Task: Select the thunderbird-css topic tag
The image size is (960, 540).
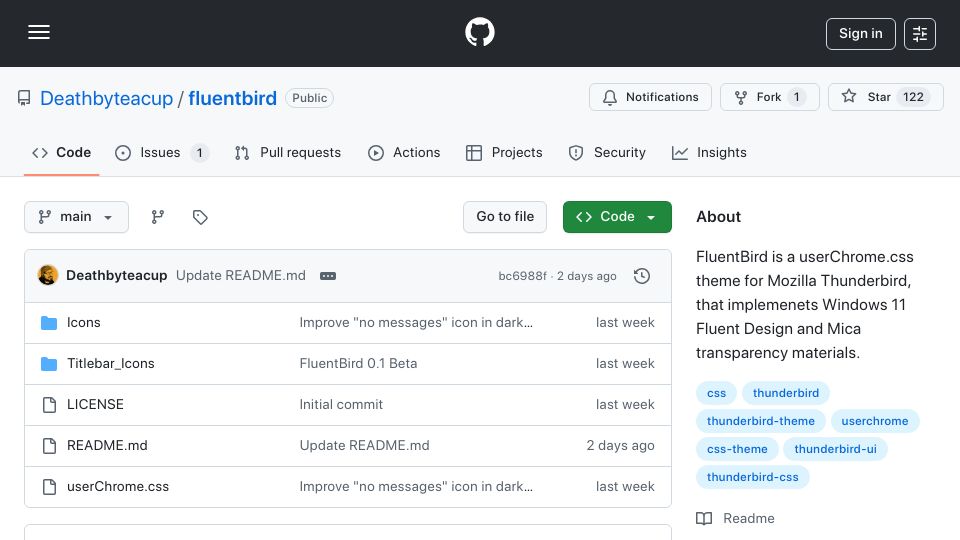Action: [x=752, y=478]
